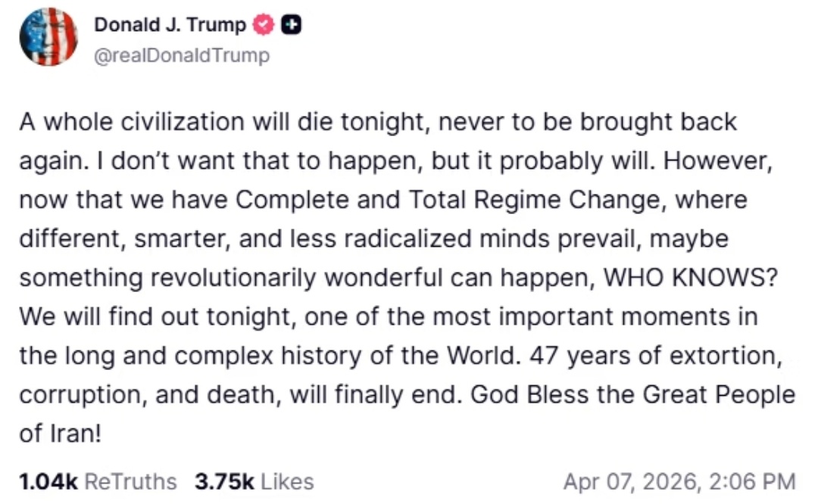Click the "ReTruths" label

tap(130, 481)
